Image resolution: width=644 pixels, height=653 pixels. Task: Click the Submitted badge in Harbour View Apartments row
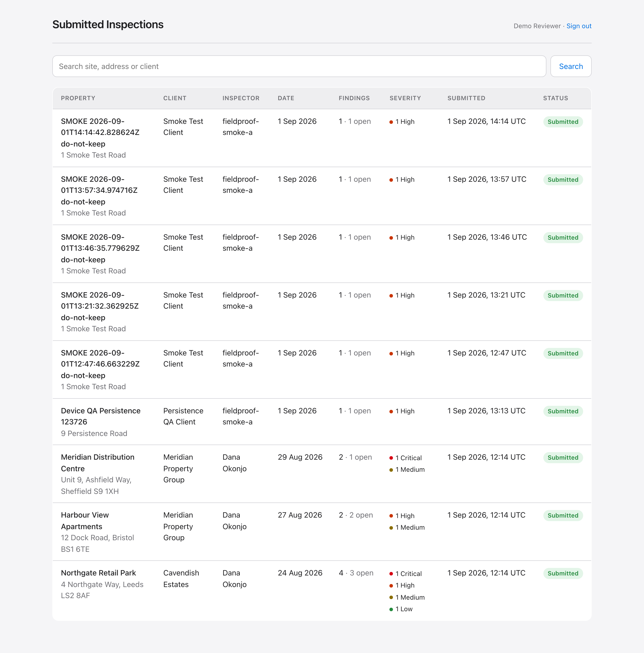563,515
